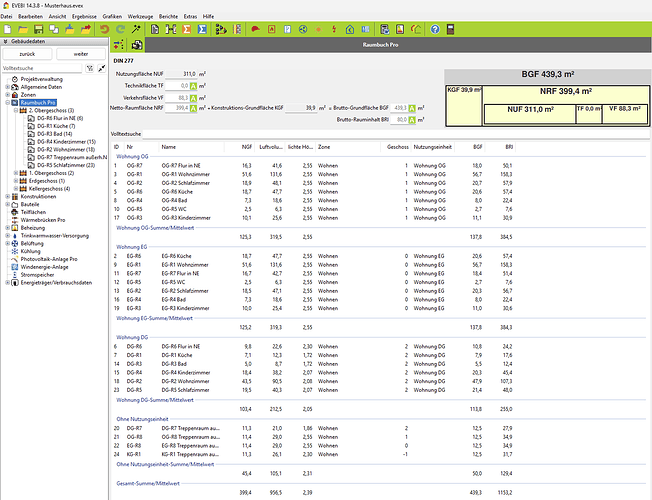Open the Ansicht menu
Screen dimensions: 652x500
pos(57,17)
